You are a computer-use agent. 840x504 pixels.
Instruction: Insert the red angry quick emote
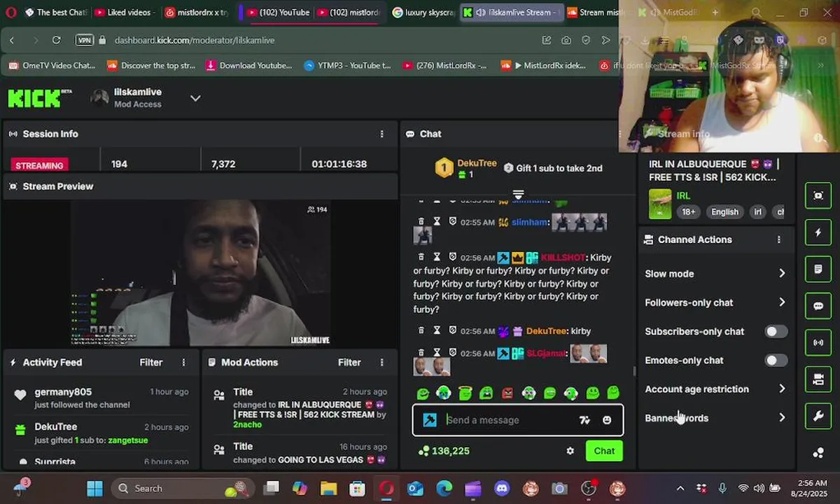[x=507, y=393]
